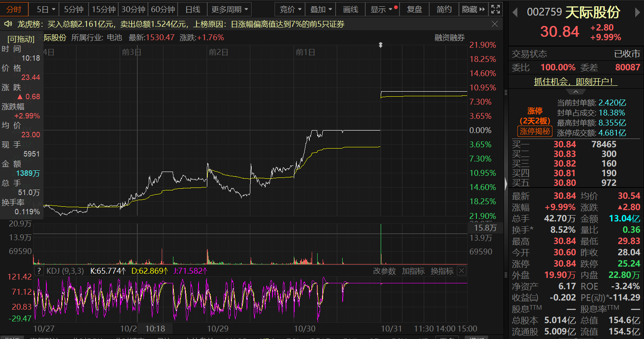The image size is (644, 339).
Task: Click the right panel collapse arrow handle
Action: pos(506,183)
